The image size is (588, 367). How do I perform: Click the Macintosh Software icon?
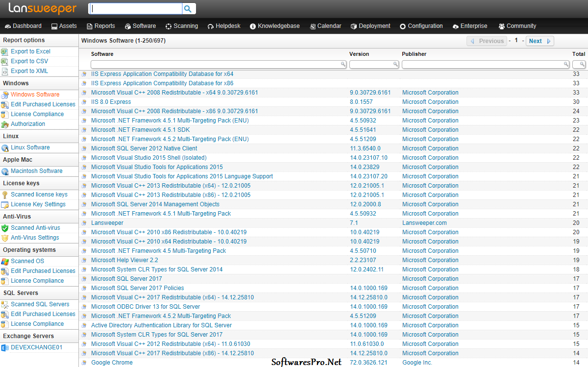[x=5, y=171]
